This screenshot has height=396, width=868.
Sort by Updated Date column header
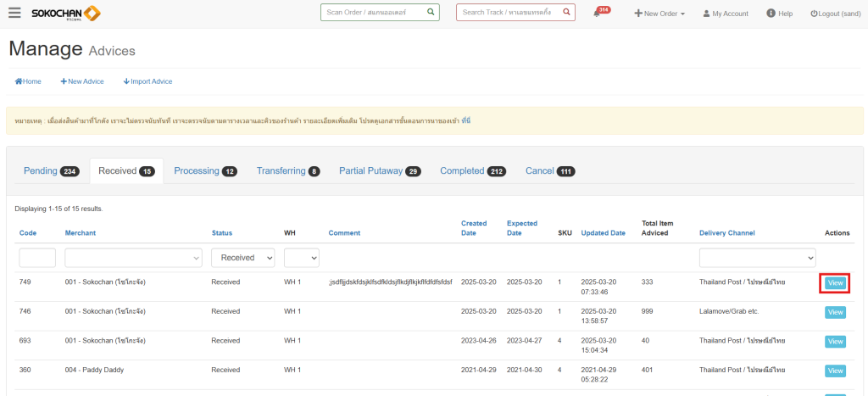coord(604,233)
